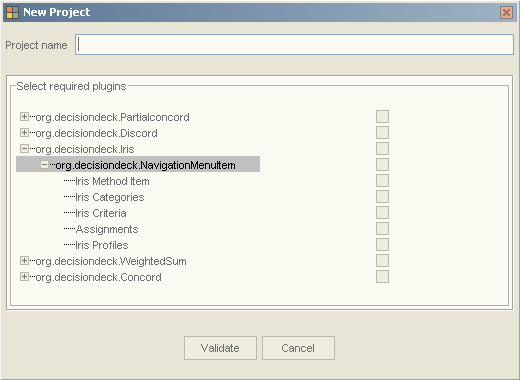Screen dimensions: 520x380
Task: Enable the WeightedSum plugin checkbox
Action: (x=382, y=261)
